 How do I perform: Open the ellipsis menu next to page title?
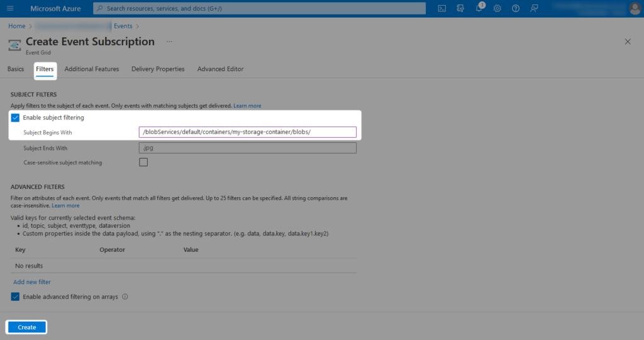tap(169, 42)
